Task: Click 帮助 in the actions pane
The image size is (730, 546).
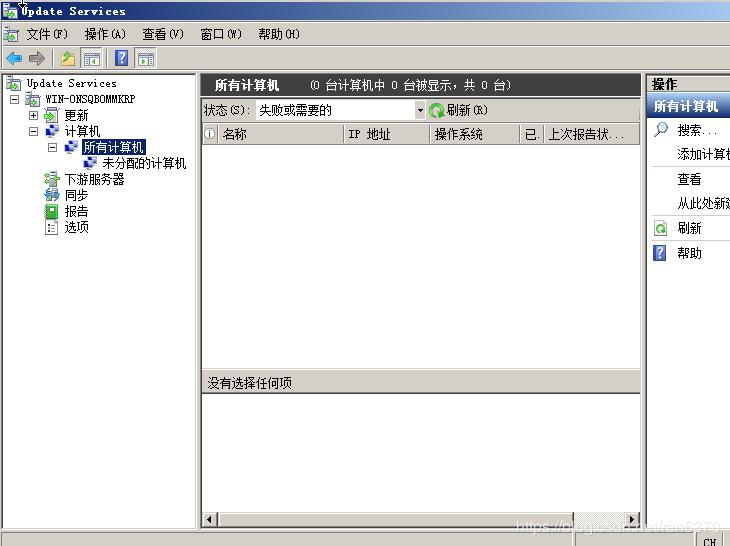Action: point(689,253)
